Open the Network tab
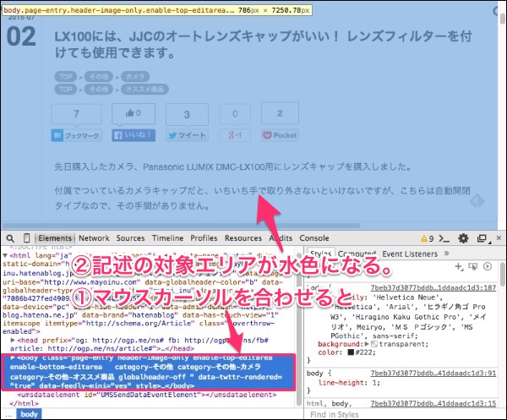507x420 pixels. tap(94, 238)
